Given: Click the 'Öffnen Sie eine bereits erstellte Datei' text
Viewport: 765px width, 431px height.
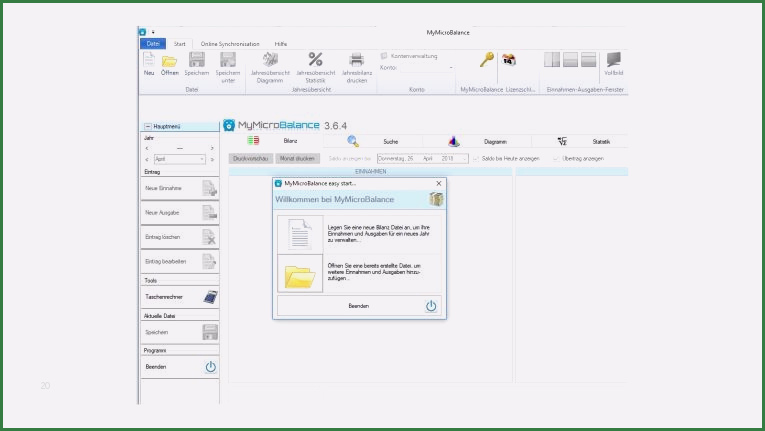Looking at the screenshot, I should click(x=375, y=272).
